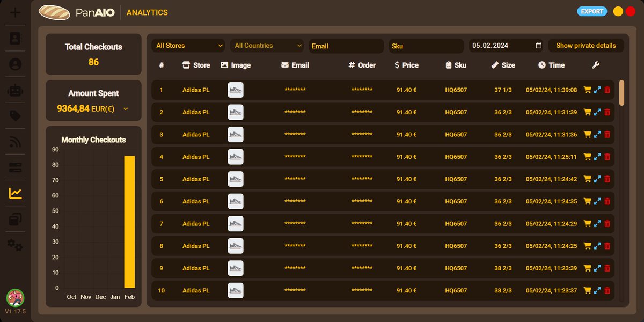Click the shopping cart icon on row 1
The height and width of the screenshot is (322, 644).
coord(588,90)
